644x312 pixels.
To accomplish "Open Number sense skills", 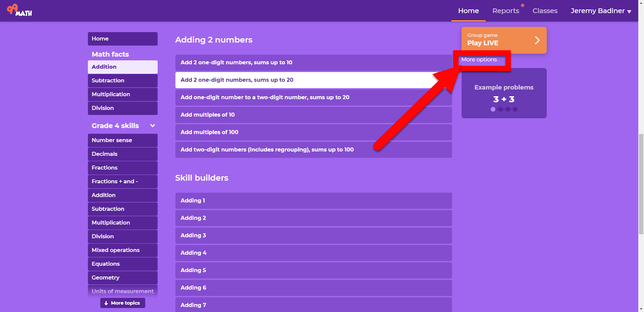I will click(123, 140).
